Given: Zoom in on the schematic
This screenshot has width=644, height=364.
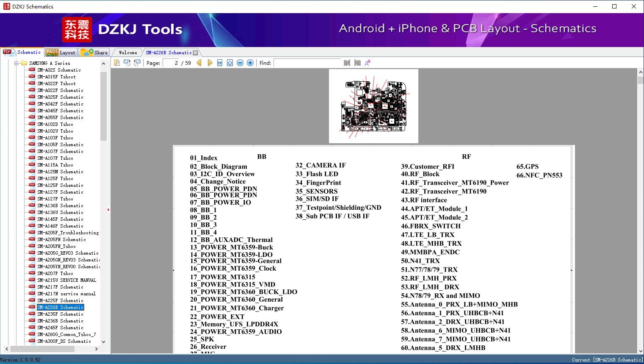Looking at the screenshot, I should 250,63.
